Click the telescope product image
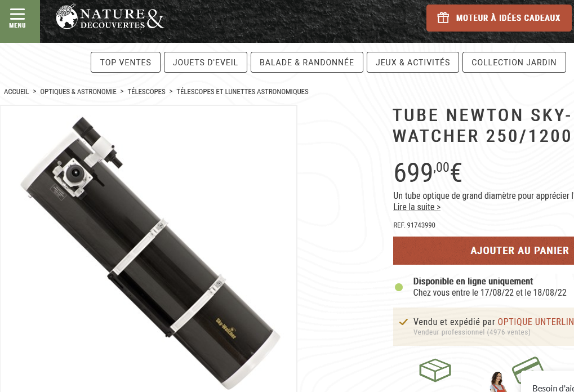The image size is (574, 392). click(148, 249)
